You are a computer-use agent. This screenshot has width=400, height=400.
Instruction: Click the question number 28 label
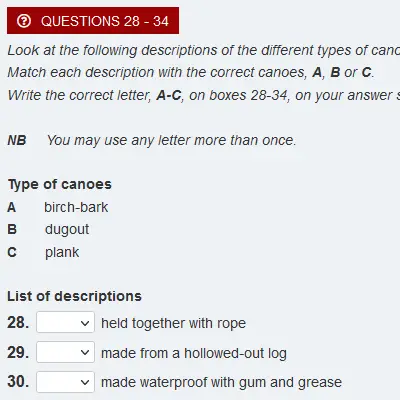coord(18,322)
